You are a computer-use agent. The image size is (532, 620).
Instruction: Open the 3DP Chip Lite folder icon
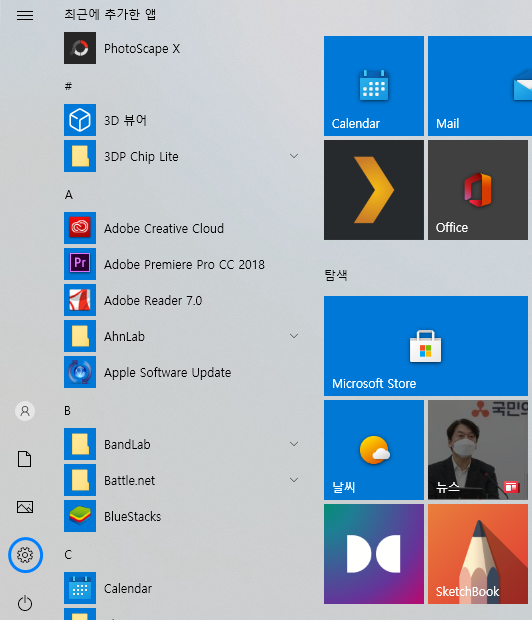80,156
